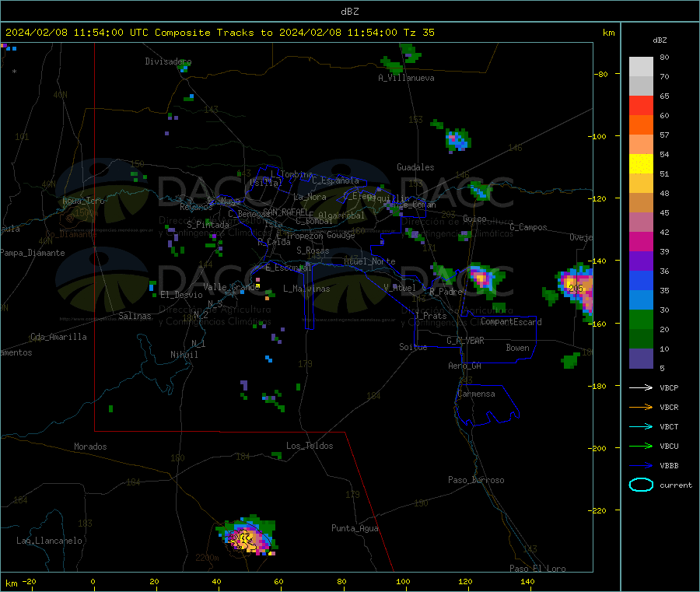
Task: Click the 'SAN_RAFAEL' map label
Action: 285,212
